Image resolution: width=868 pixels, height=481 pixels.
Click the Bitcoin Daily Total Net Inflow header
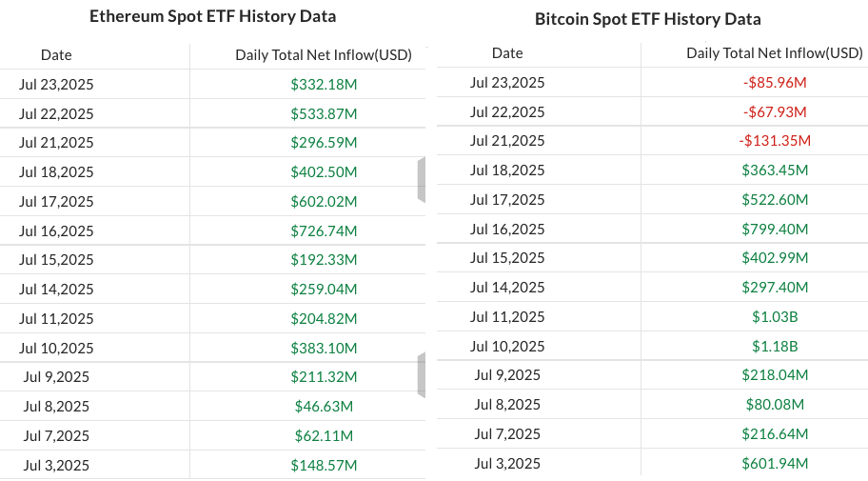tap(775, 53)
